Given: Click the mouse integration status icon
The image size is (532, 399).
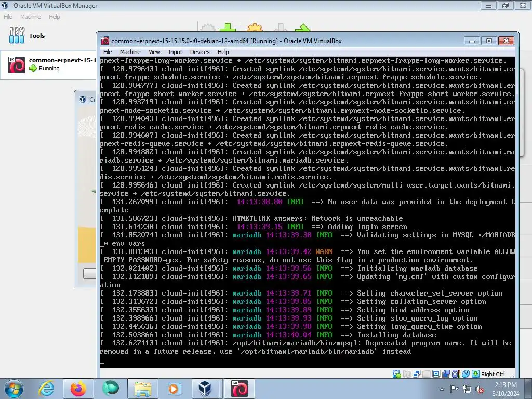Looking at the screenshot, I should (x=465, y=374).
